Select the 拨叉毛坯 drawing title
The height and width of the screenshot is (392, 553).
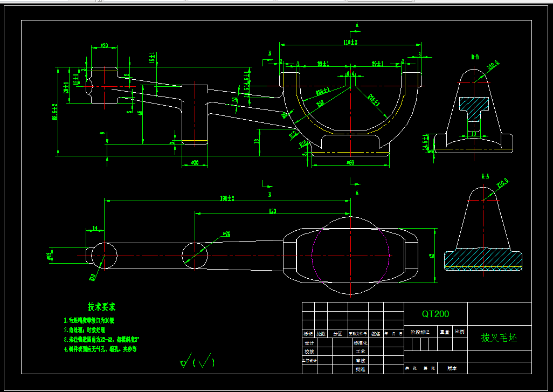(499, 338)
